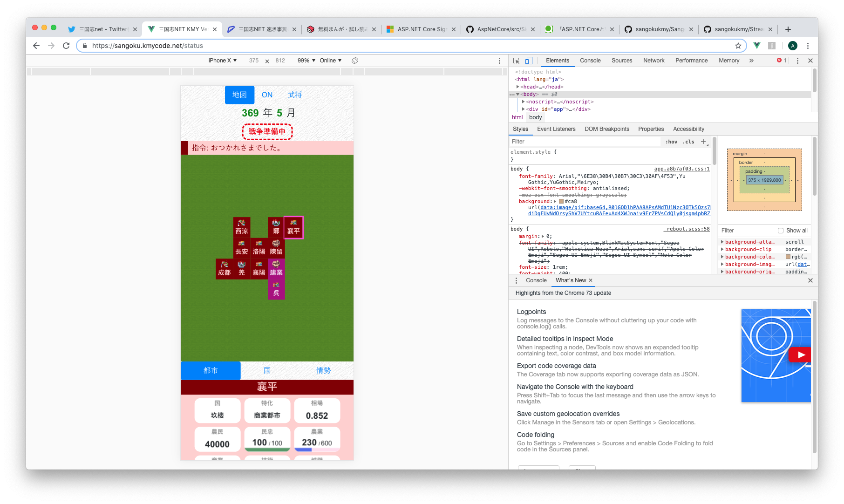This screenshot has height=504, width=844.
Task: Select the 呉 city tile on the map
Action: tap(276, 289)
